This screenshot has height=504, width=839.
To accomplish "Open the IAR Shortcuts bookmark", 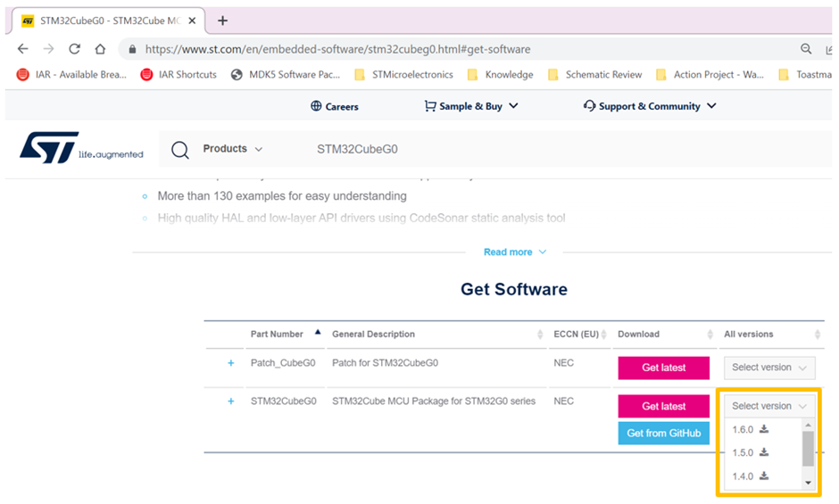I will 179,74.
